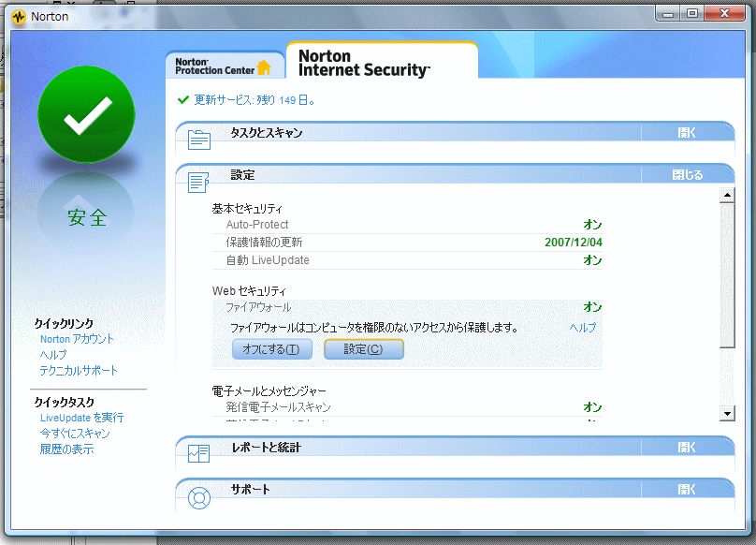The height and width of the screenshot is (545, 756).
Task: Open 履歴の表示 quick task
Action: point(66,449)
